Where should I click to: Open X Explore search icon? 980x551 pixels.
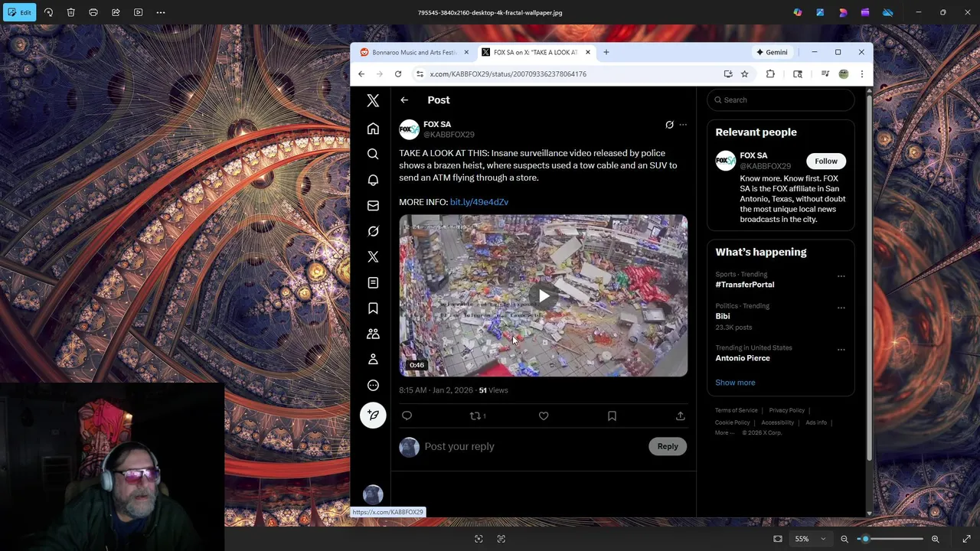click(373, 154)
